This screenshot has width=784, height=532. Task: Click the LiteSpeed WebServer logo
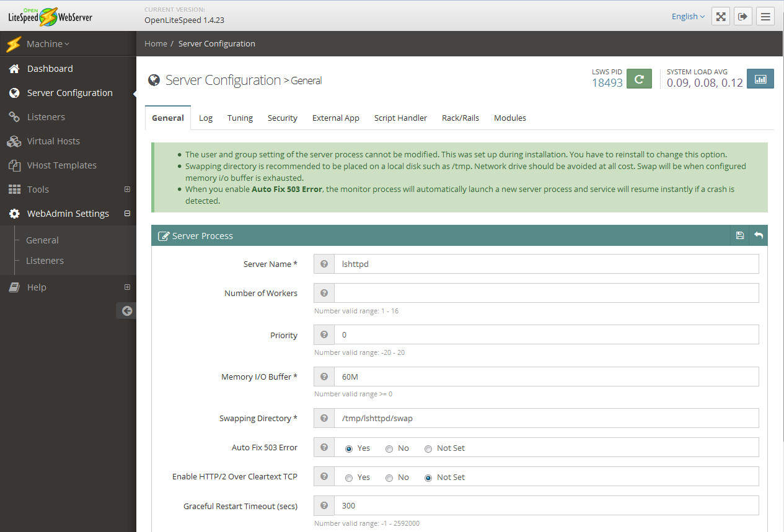[x=50, y=15]
